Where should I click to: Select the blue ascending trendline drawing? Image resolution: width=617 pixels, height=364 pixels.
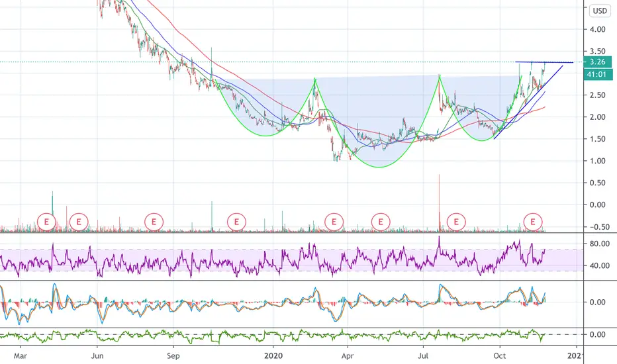(x=528, y=103)
